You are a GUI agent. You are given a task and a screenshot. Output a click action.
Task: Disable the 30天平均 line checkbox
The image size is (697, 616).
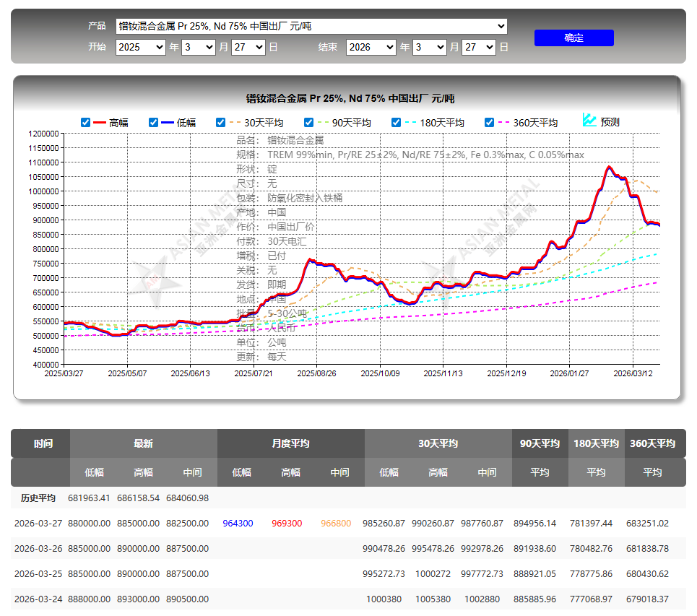point(220,123)
